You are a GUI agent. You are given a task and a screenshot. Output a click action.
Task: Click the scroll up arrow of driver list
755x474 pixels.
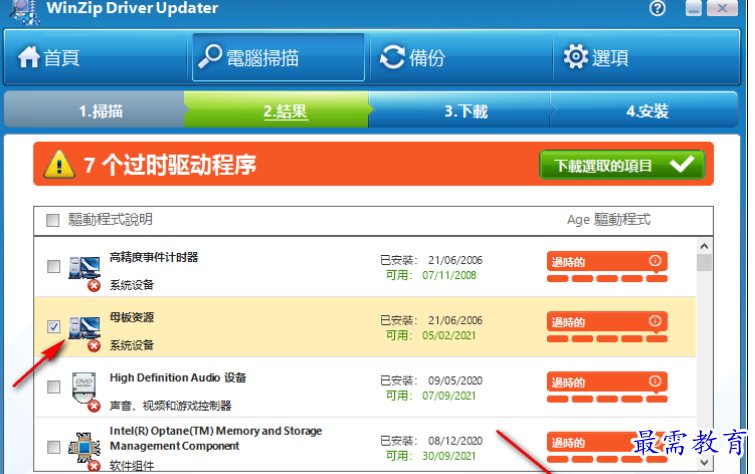pos(704,246)
